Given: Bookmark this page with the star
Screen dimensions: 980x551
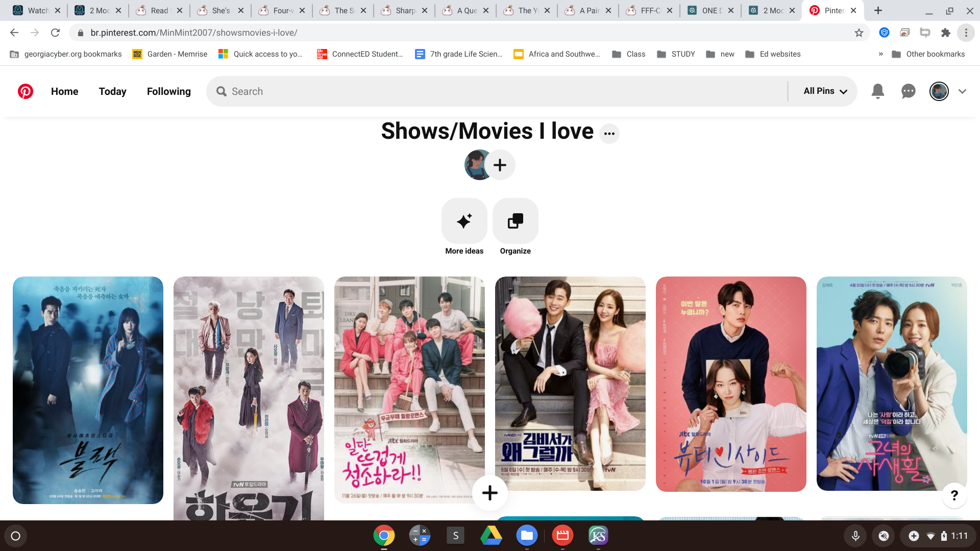Looking at the screenshot, I should 859,33.
